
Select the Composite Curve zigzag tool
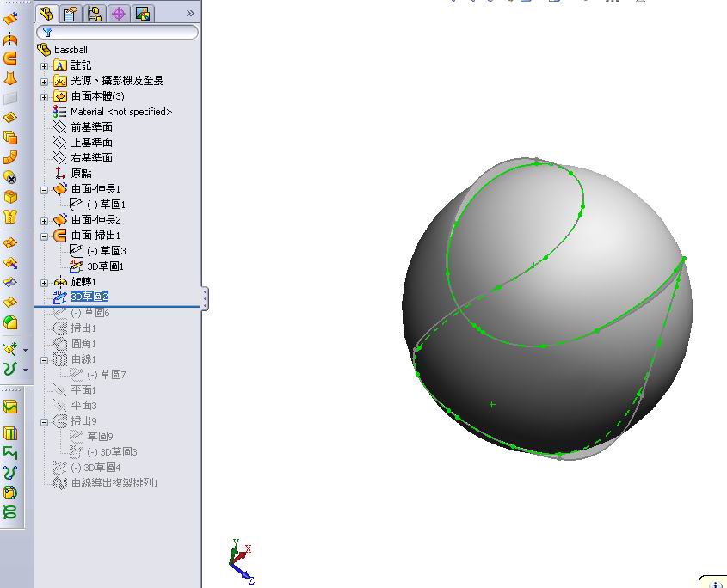[10, 453]
